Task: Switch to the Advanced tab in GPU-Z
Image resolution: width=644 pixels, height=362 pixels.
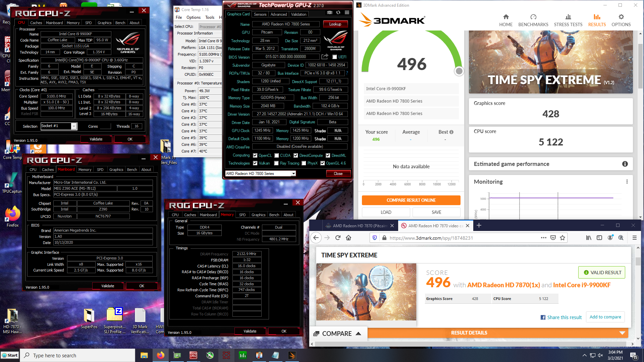Action: (x=279, y=14)
